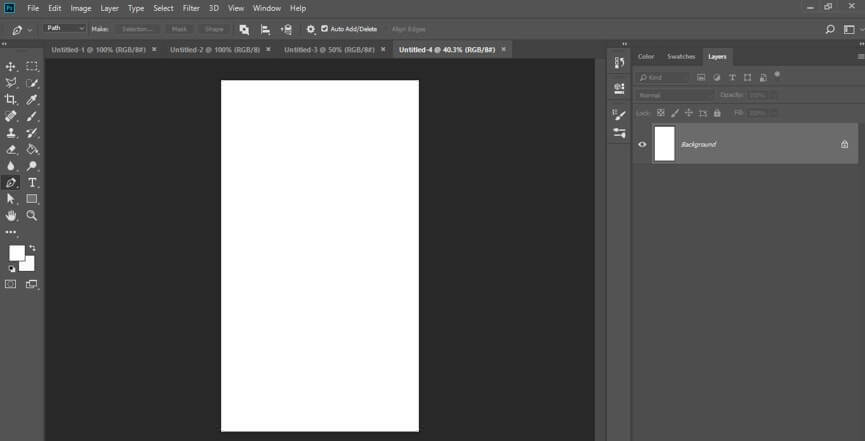
Task: Open the layer filter Kind dropdown
Action: 663,78
